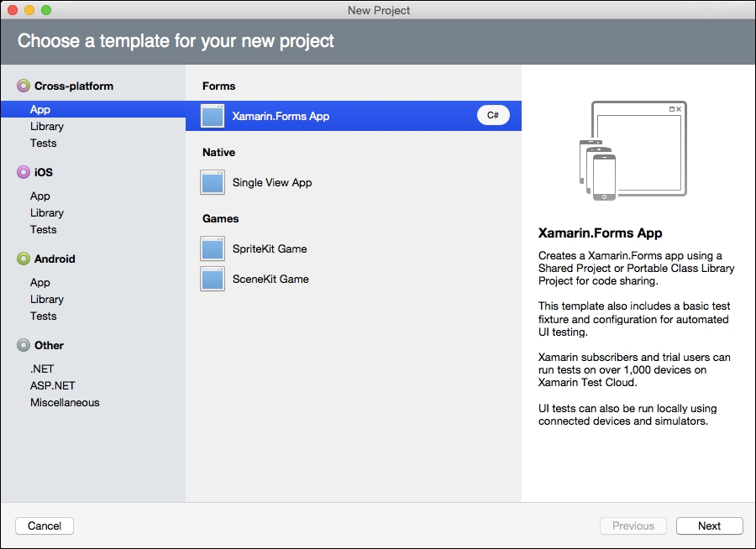Select App under Android
The image size is (756, 549).
(x=40, y=282)
